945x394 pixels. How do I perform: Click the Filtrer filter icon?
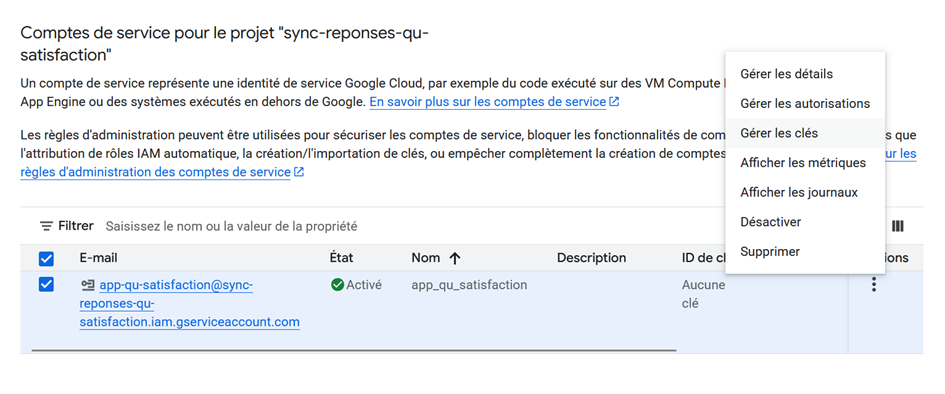[46, 227]
